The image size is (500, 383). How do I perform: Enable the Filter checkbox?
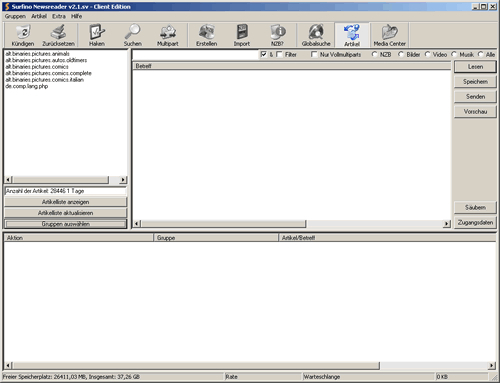[279, 54]
